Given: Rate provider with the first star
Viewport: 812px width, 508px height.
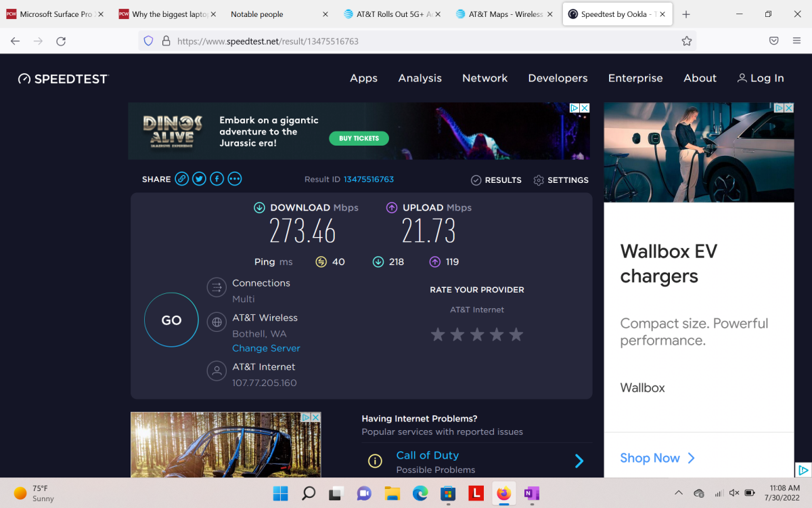Looking at the screenshot, I should [438, 334].
